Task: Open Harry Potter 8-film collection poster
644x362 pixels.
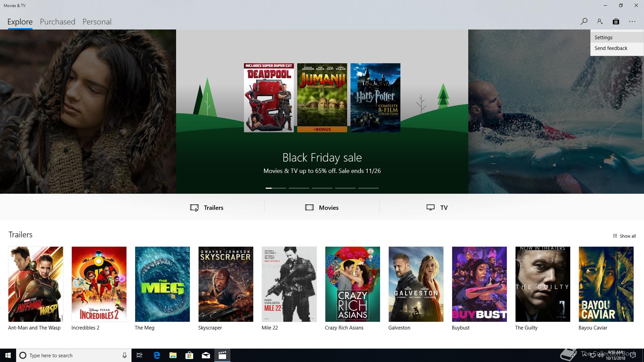Action: (375, 98)
